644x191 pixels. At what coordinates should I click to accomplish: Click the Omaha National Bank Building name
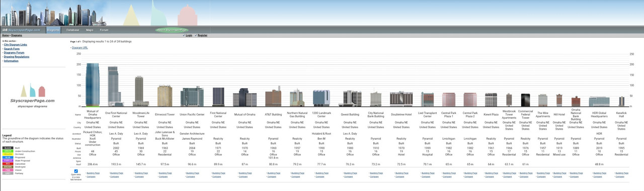point(576,115)
